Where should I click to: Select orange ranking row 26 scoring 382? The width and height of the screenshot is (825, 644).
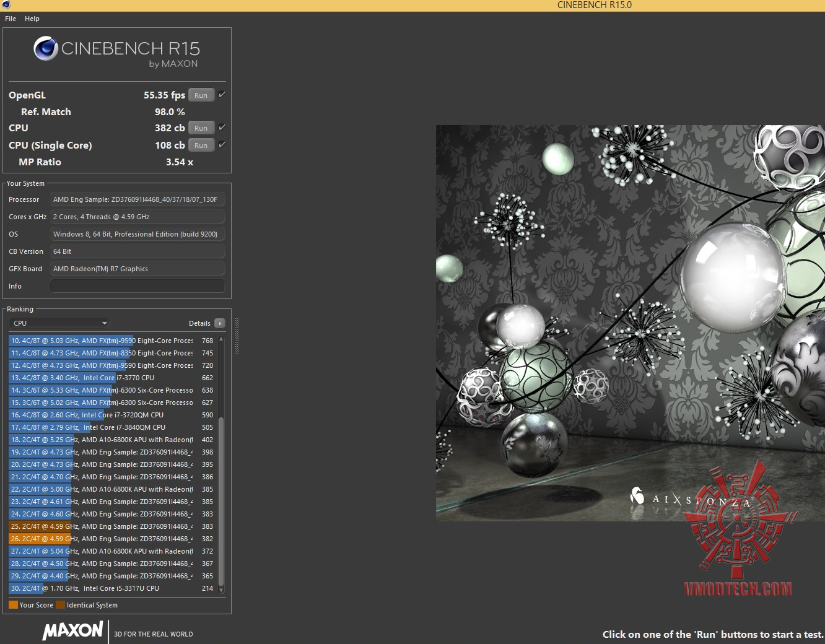(x=112, y=539)
